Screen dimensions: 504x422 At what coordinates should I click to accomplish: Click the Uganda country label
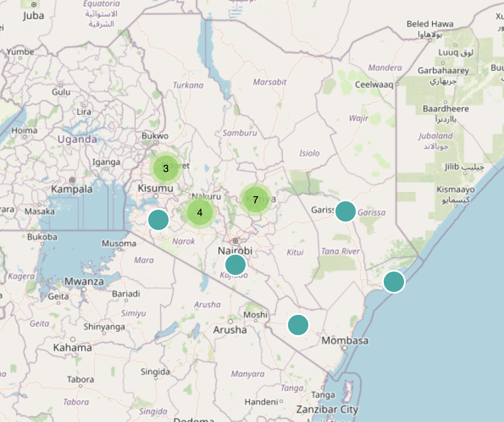(x=77, y=139)
